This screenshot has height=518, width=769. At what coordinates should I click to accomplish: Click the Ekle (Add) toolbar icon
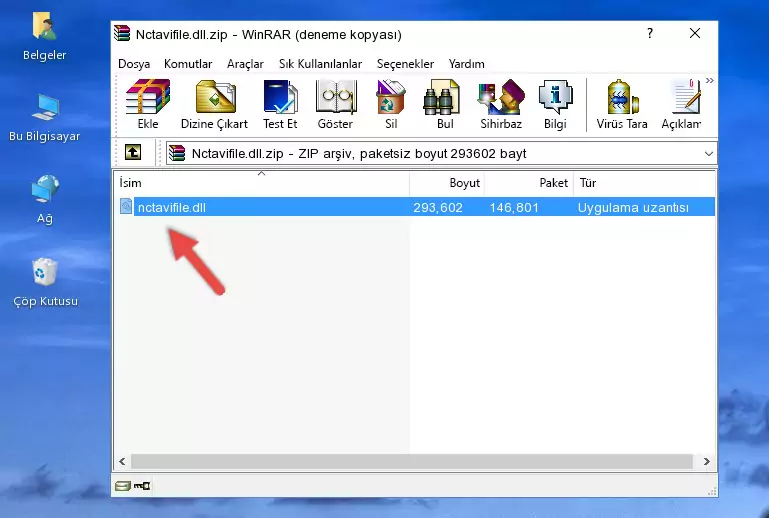(148, 104)
